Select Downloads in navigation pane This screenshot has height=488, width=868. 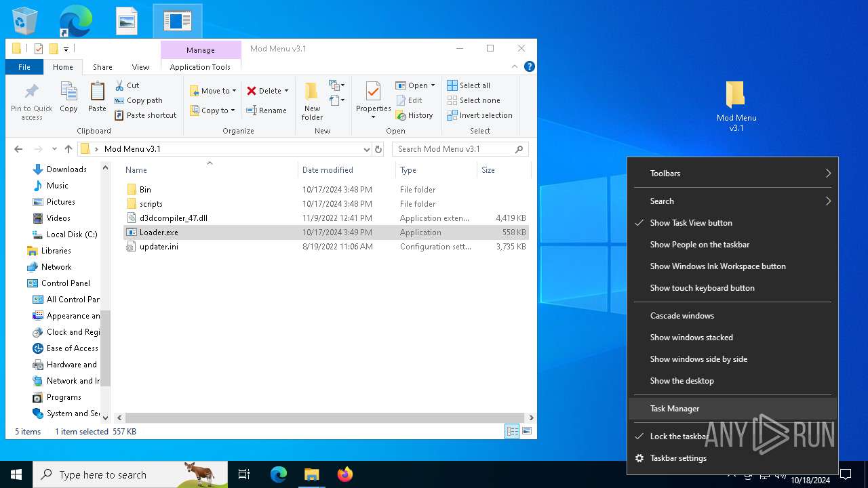[66, 169]
